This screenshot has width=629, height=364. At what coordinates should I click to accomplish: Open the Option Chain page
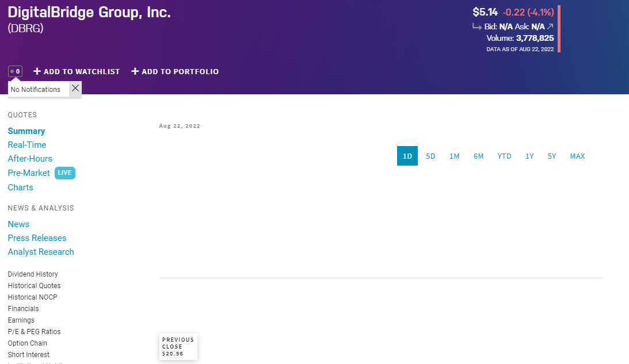[x=28, y=343]
